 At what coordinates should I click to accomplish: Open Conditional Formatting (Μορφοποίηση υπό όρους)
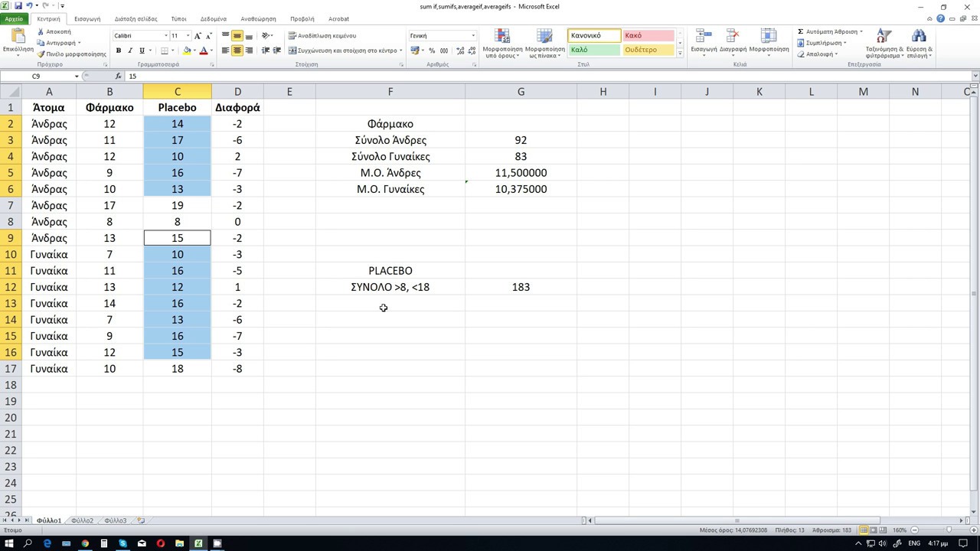(502, 44)
